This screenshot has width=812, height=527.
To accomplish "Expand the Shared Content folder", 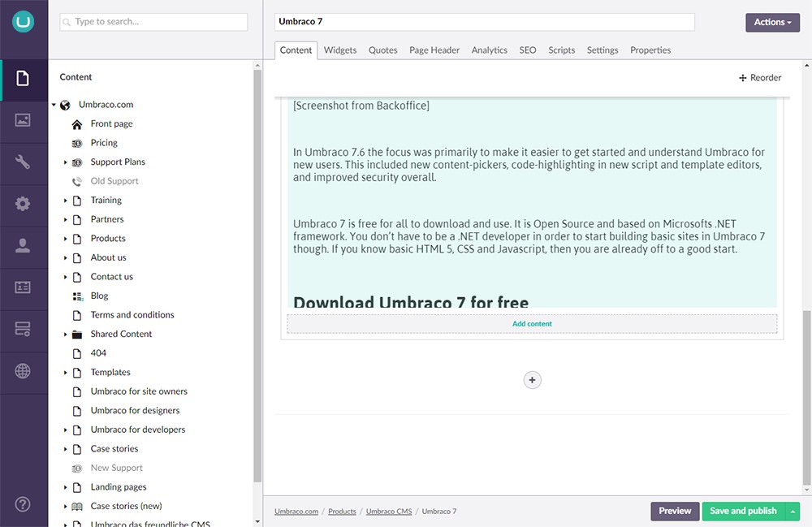I will (66, 335).
